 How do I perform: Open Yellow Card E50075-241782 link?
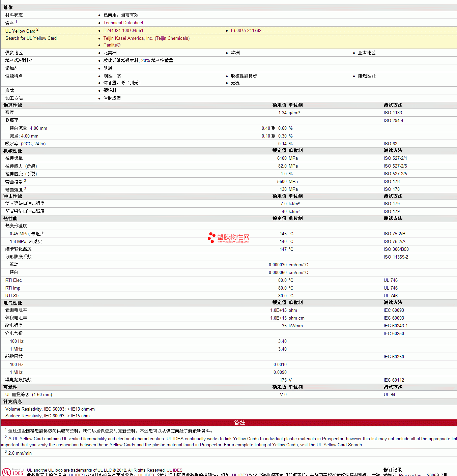(246, 30)
